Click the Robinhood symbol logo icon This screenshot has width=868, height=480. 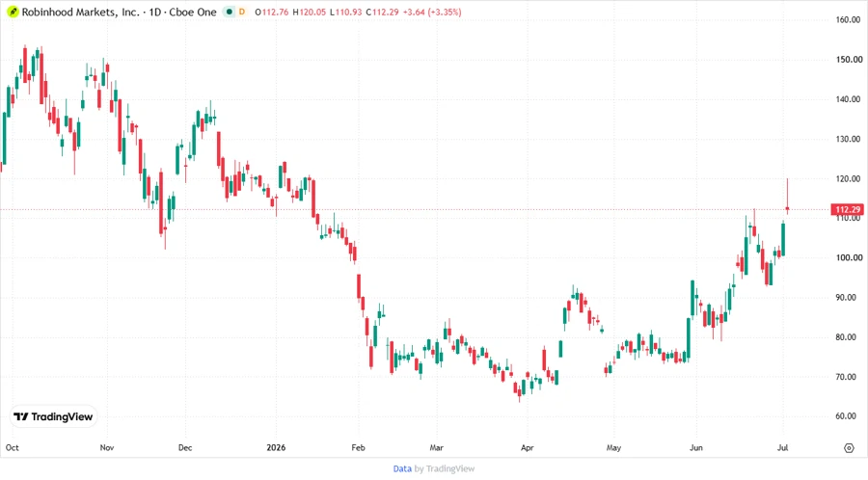(13, 12)
